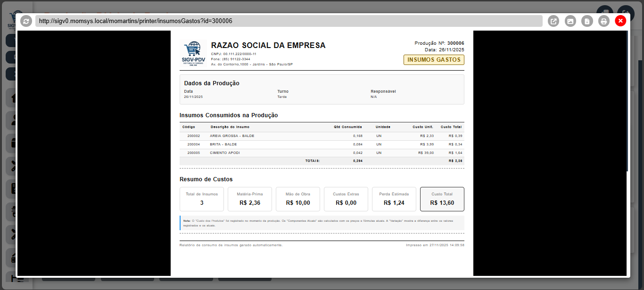The image size is (644, 290).
Task: Click the Matéria-Prima summary card
Action: pos(249,199)
